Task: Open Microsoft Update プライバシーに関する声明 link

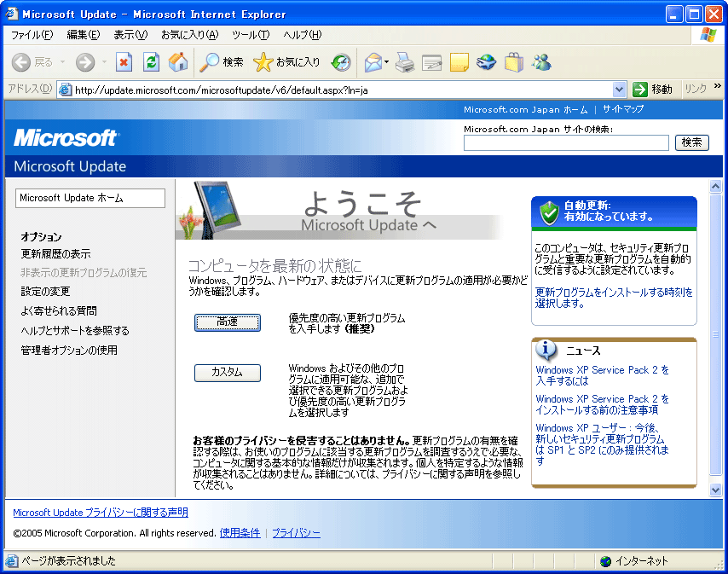Action: 101,513
